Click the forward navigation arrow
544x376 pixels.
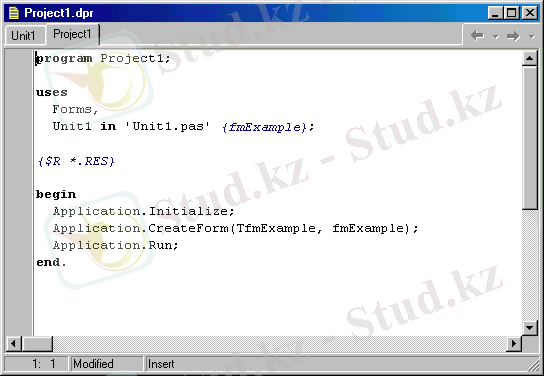[513, 36]
